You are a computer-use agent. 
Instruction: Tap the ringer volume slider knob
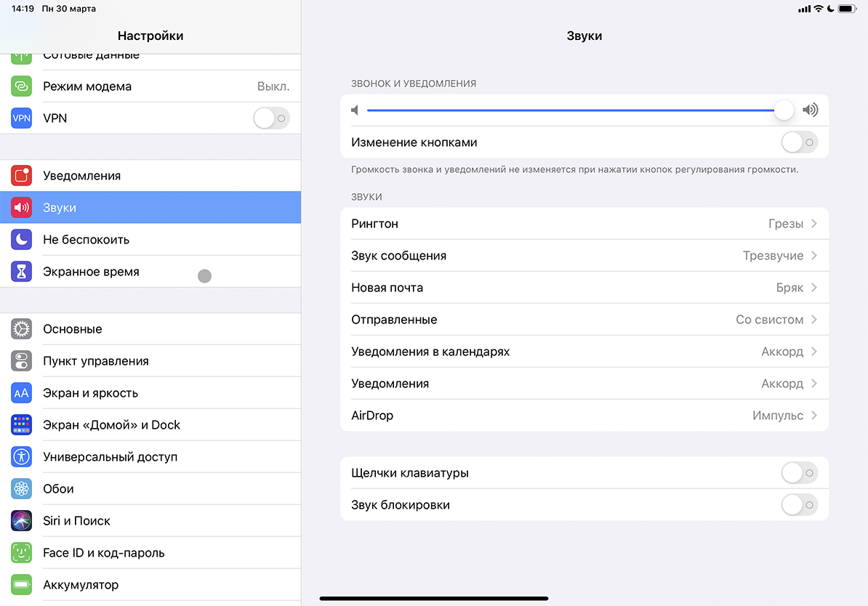[784, 110]
